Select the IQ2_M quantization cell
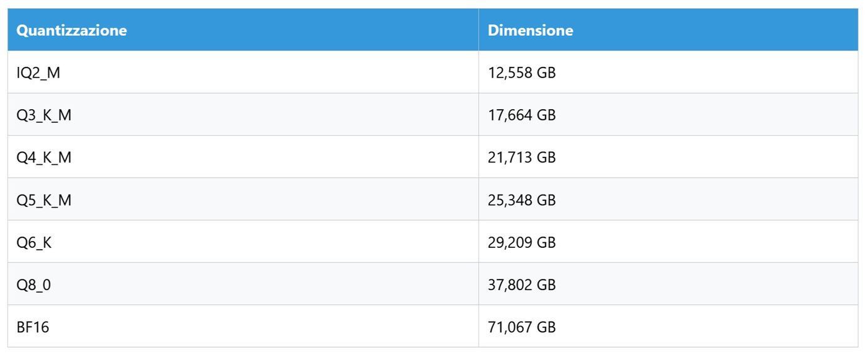The width and height of the screenshot is (868, 357). (243, 72)
